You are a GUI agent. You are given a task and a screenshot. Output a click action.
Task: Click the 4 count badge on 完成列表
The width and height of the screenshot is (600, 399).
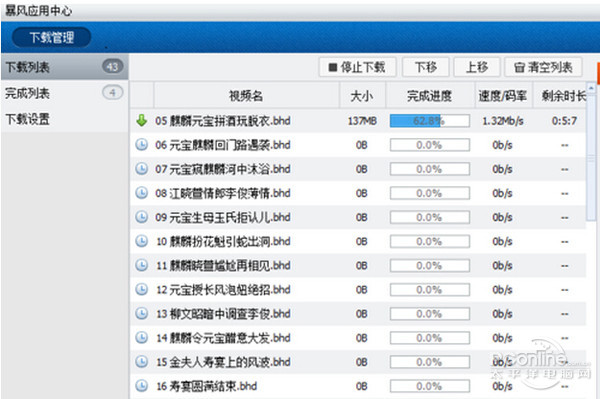point(112,93)
